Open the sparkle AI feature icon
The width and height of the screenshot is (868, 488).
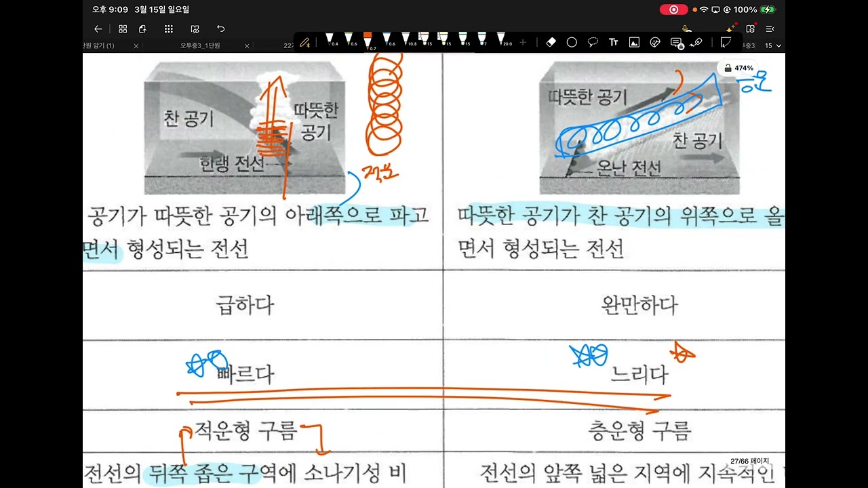[x=730, y=29]
